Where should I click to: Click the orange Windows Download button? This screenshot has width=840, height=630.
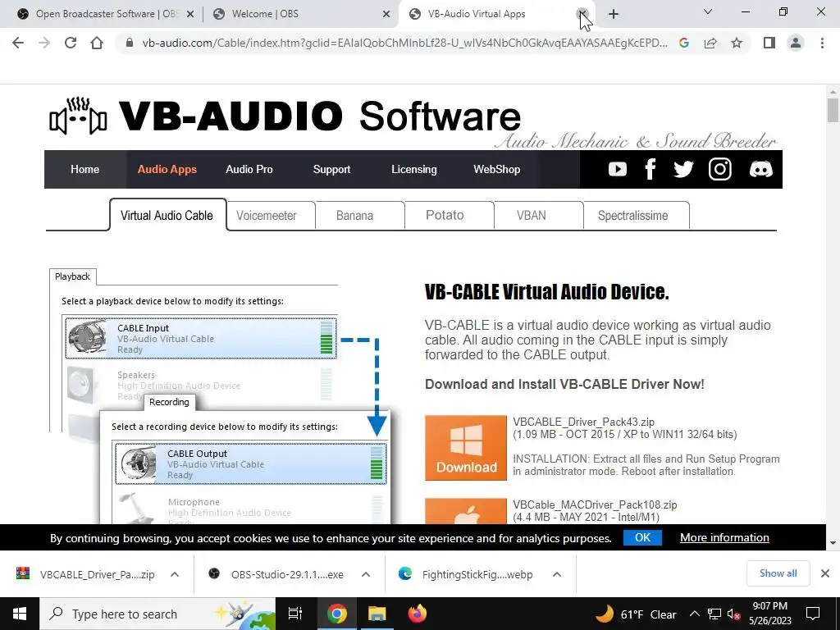click(466, 448)
